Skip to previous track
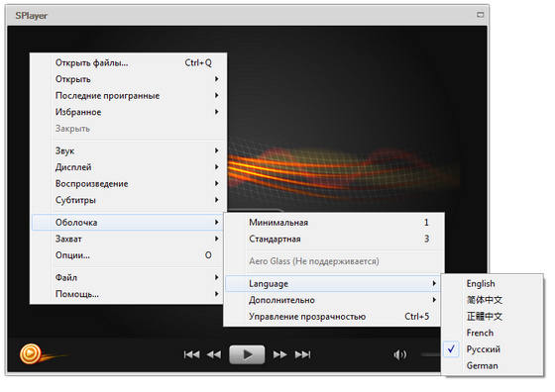The image size is (555, 392). point(191,354)
